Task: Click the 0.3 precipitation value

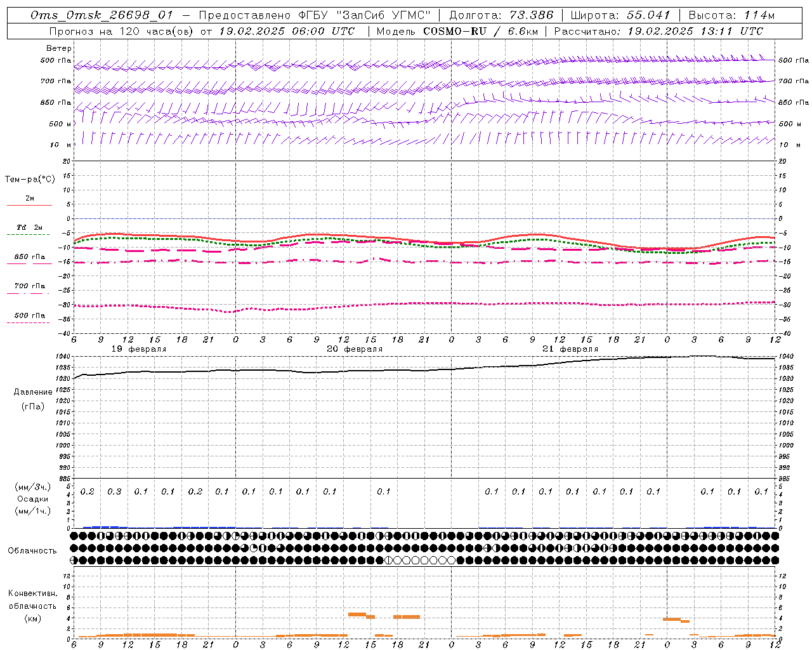Action: [114, 492]
